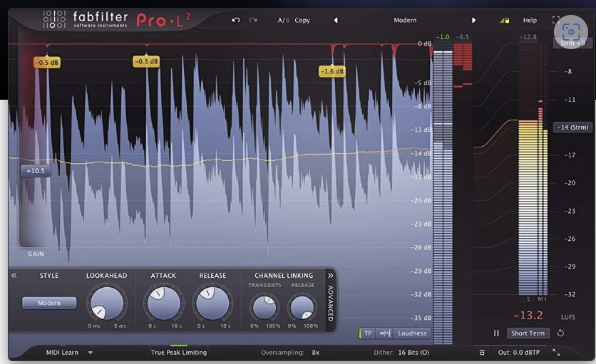Collapse the controls panel with double chevron
The width and height of the screenshot is (596, 364).
point(14,276)
